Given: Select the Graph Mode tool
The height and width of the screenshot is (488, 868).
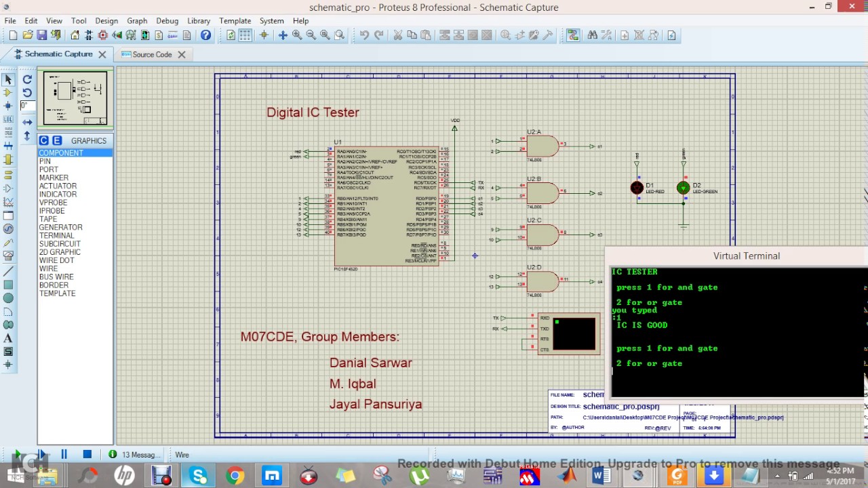Looking at the screenshot, I should [8, 202].
